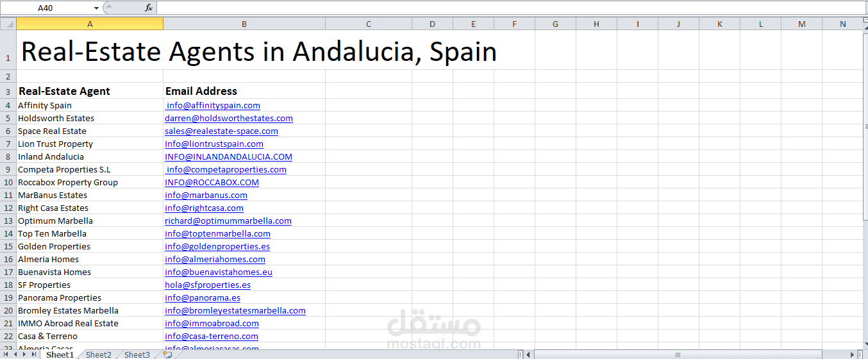Select column C header
Screen dimensions: 868x359
tap(369, 24)
